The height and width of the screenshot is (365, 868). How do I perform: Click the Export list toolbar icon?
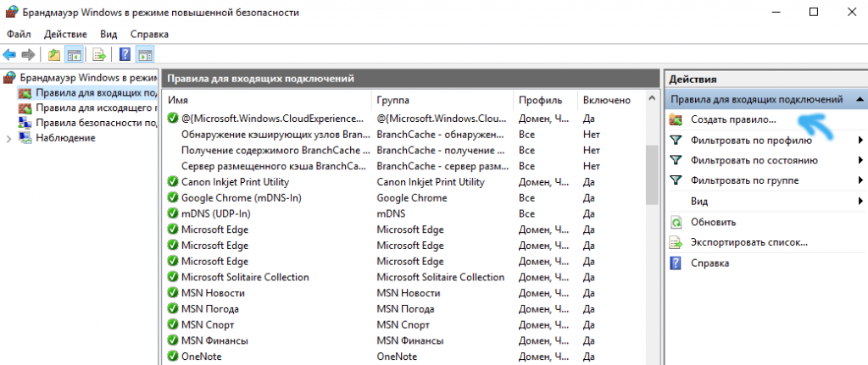pos(99,54)
